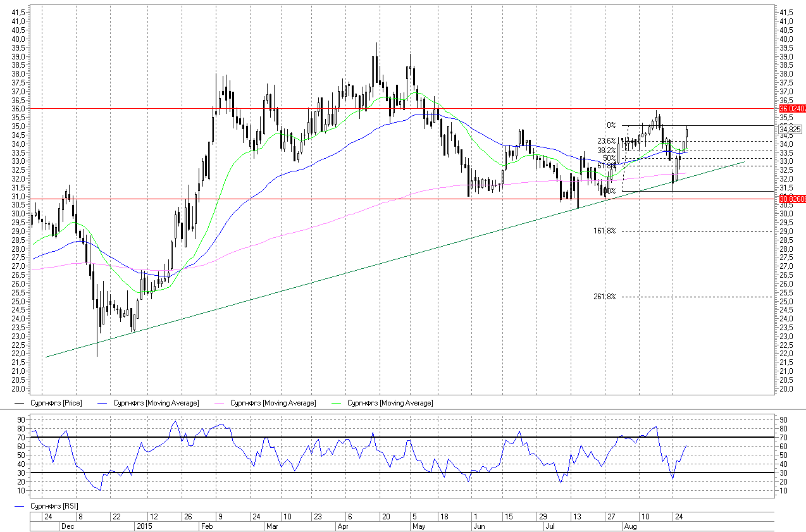Viewport: 806px width, 532px height.
Task: Click the Dec month label on time axis
Action: (x=67, y=526)
